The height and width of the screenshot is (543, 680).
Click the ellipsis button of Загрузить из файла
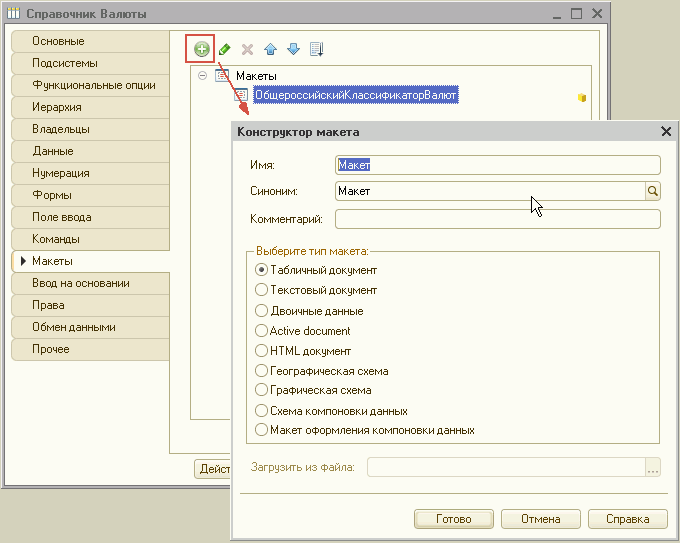coord(653,468)
